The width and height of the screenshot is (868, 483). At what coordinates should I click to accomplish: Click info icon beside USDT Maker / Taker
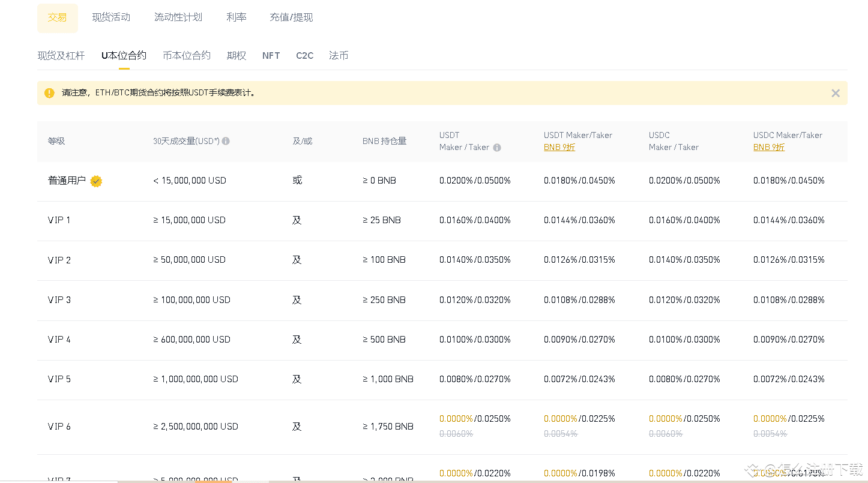pos(497,148)
